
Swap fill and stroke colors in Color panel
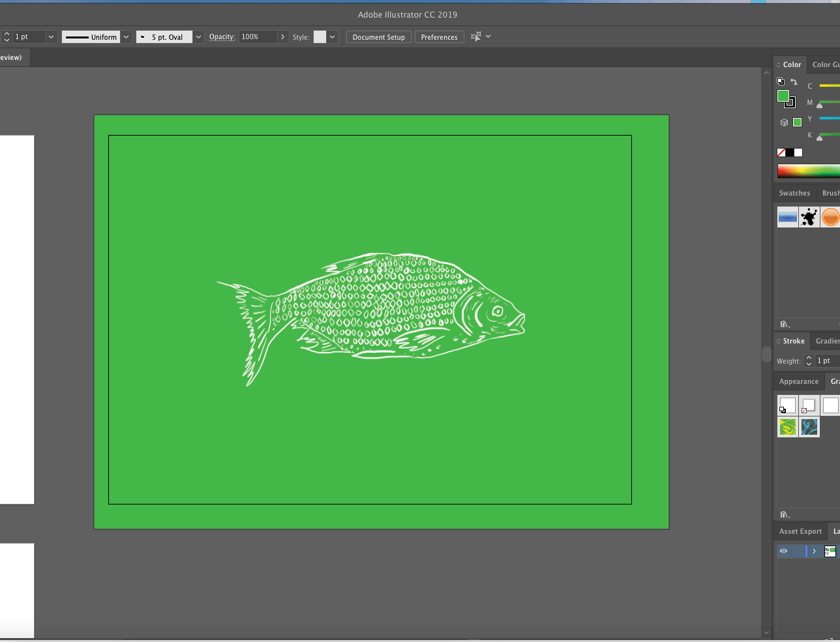tap(794, 81)
